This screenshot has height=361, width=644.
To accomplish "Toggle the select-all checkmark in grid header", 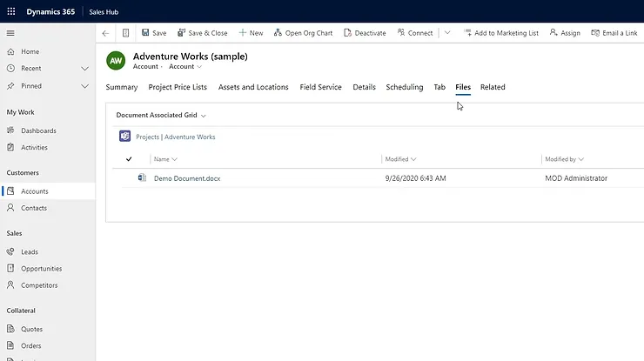I will [x=129, y=159].
